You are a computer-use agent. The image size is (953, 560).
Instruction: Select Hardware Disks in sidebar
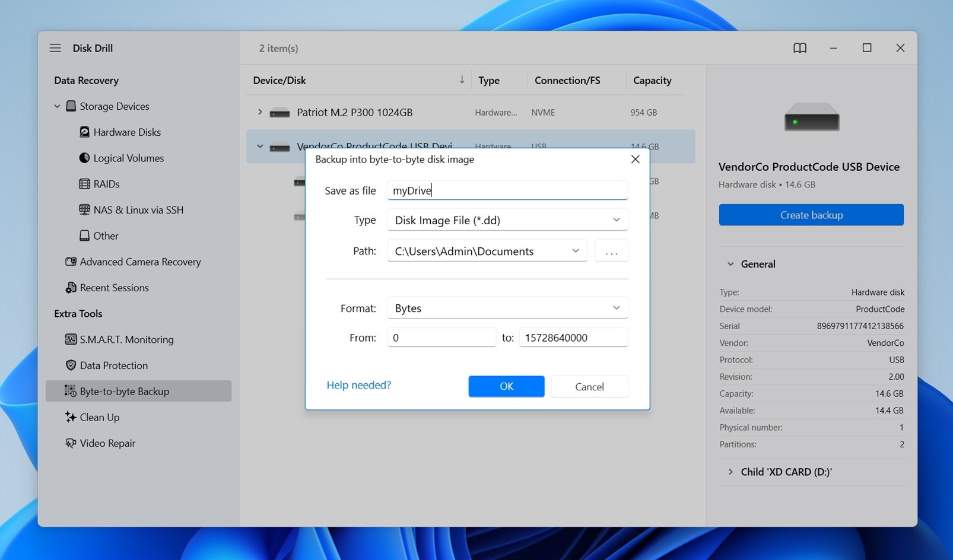(x=127, y=132)
